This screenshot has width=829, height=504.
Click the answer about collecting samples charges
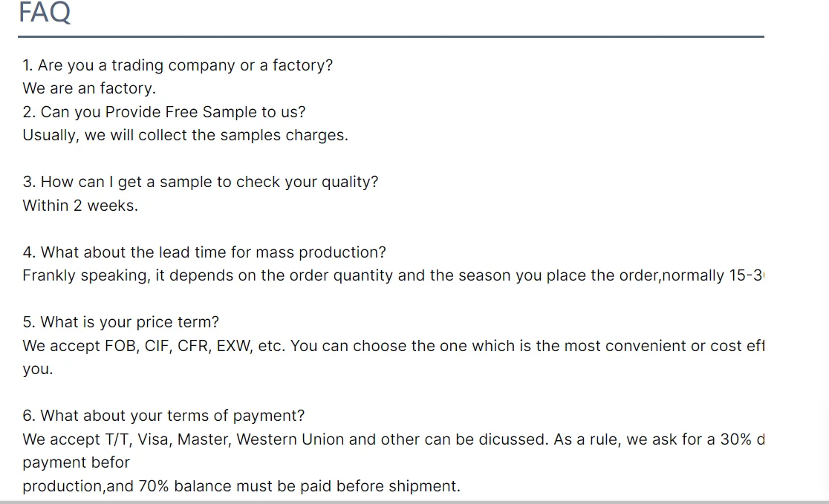point(185,135)
